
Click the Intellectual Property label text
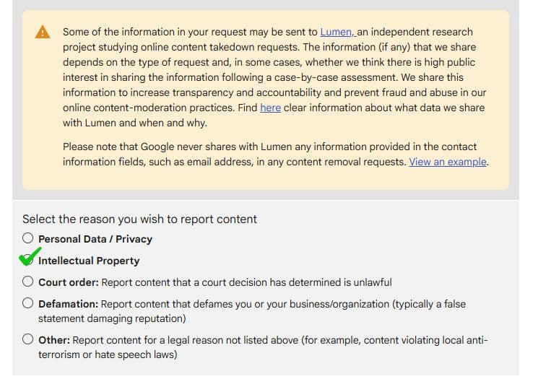click(x=89, y=261)
